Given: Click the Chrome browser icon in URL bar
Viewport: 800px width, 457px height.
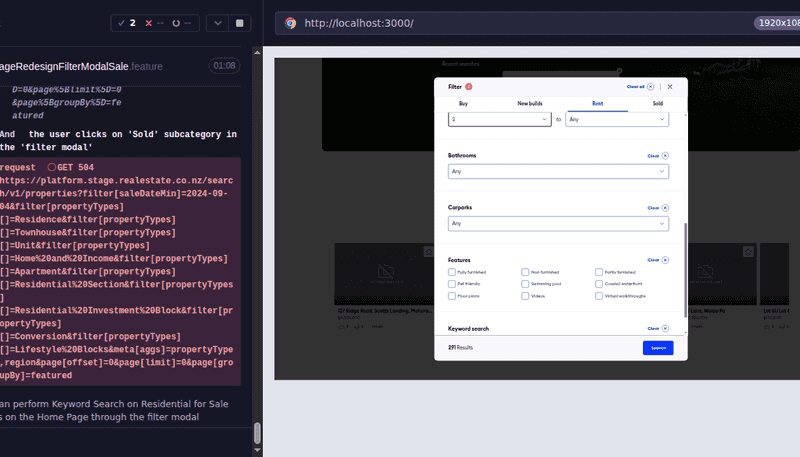Looking at the screenshot, I should point(290,23).
